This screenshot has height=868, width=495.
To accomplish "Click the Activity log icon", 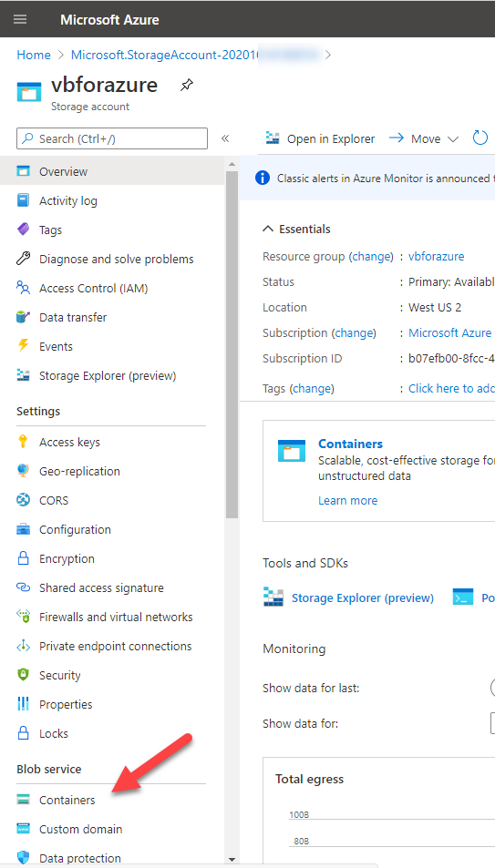I will click(23, 201).
